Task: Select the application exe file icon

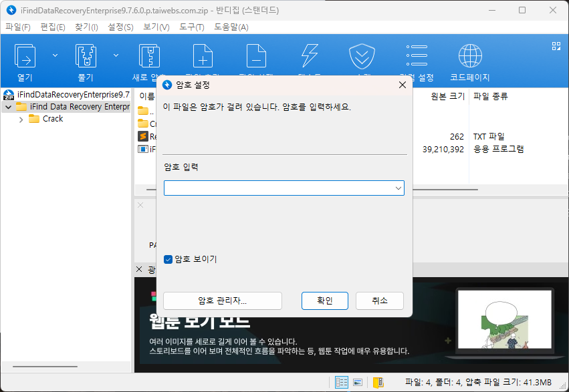Action: [x=143, y=149]
